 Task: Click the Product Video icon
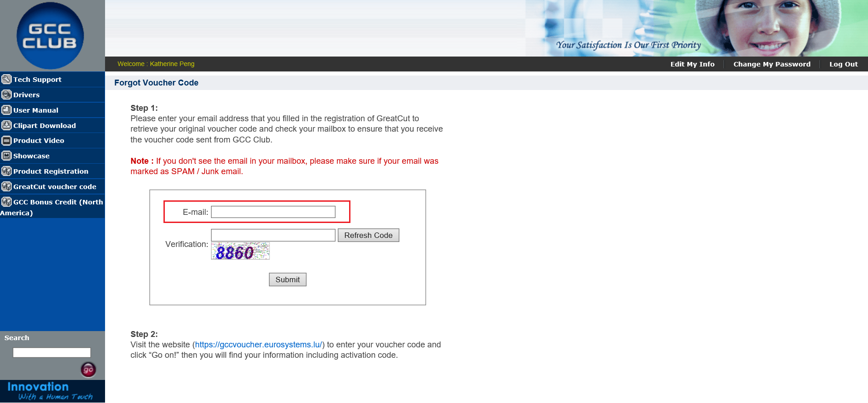pos(6,141)
